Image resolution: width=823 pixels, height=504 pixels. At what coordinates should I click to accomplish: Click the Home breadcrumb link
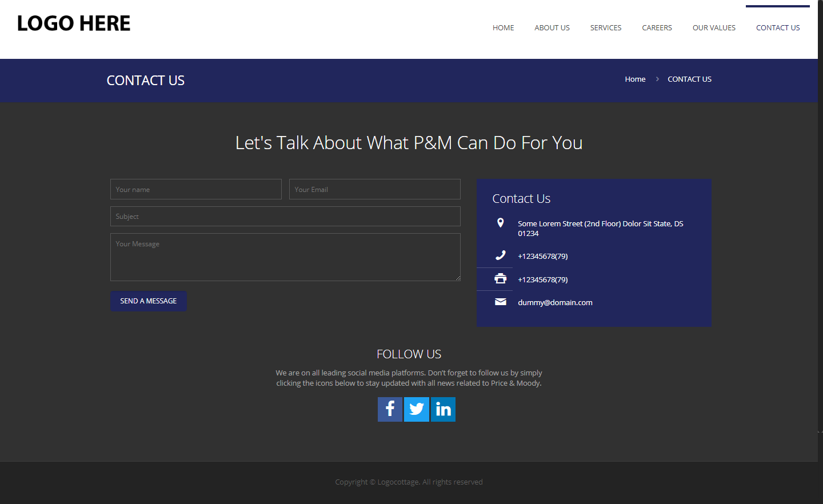point(635,79)
